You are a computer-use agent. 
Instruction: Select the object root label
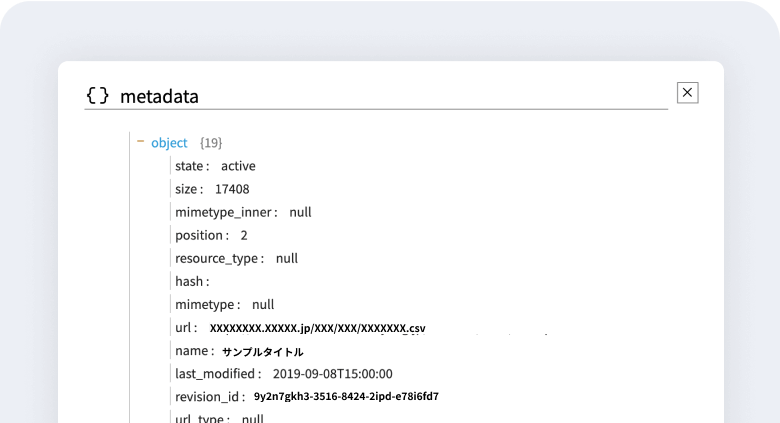[x=169, y=143]
